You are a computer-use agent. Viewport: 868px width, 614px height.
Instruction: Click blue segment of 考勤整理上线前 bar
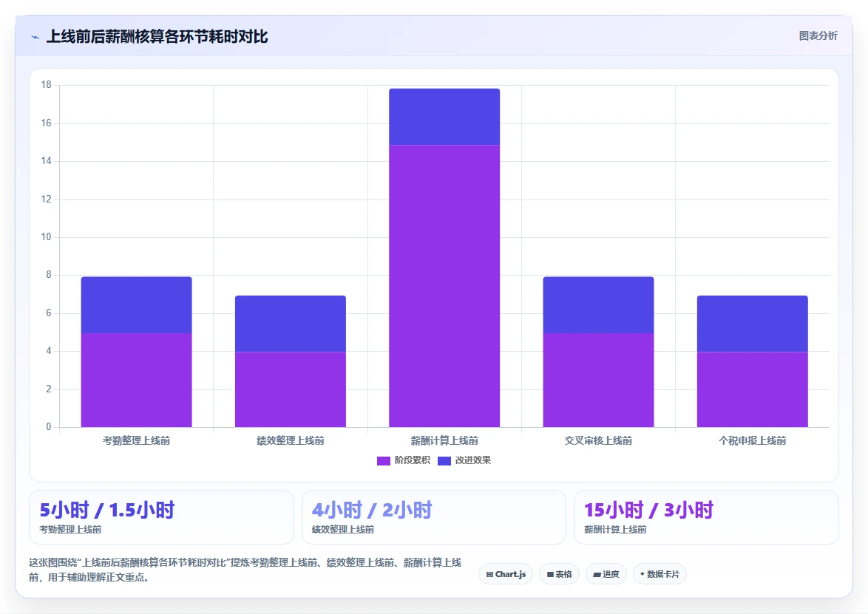(x=136, y=305)
